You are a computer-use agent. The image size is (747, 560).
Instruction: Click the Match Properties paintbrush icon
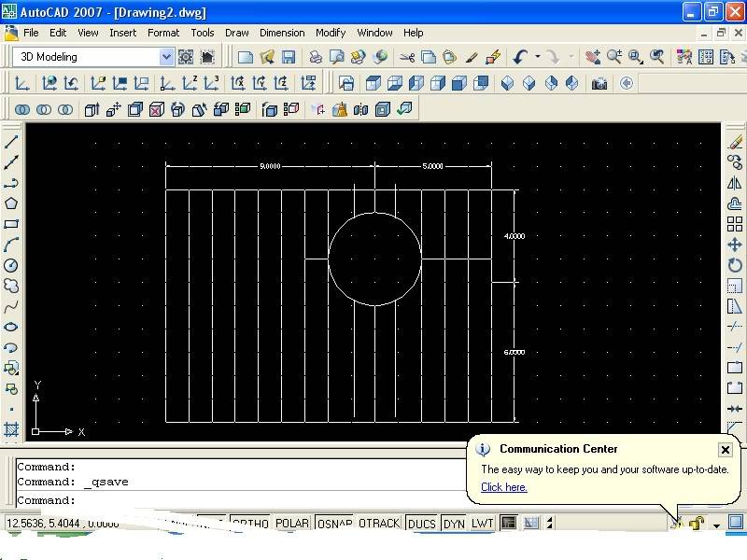472,57
